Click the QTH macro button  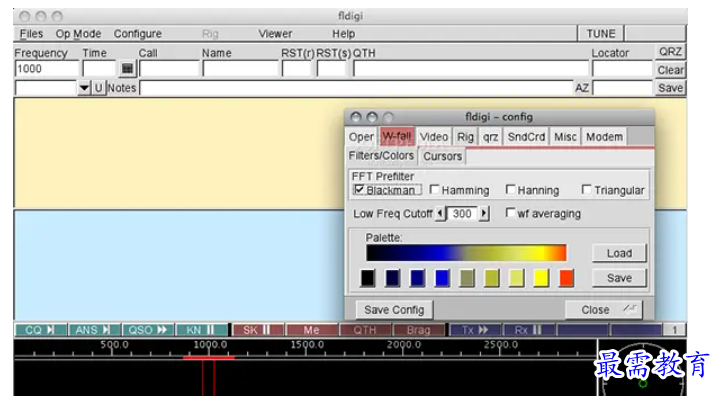click(365, 330)
